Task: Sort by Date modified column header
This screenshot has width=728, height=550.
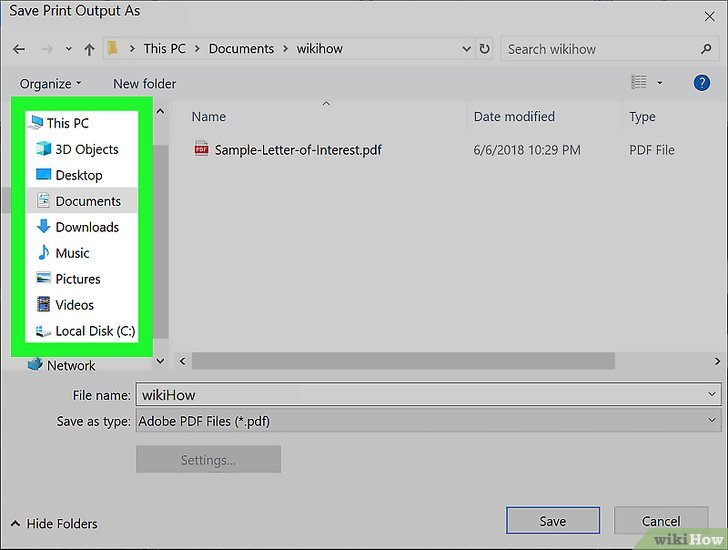Action: tap(514, 116)
